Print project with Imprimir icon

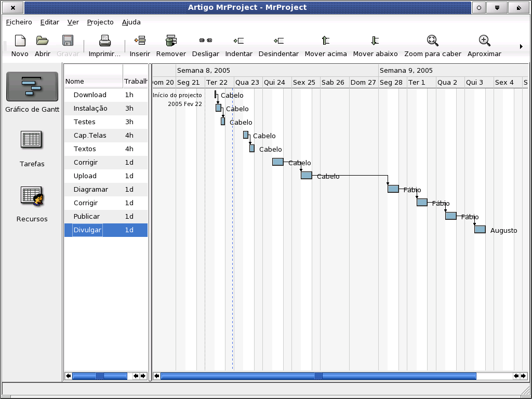(x=104, y=41)
